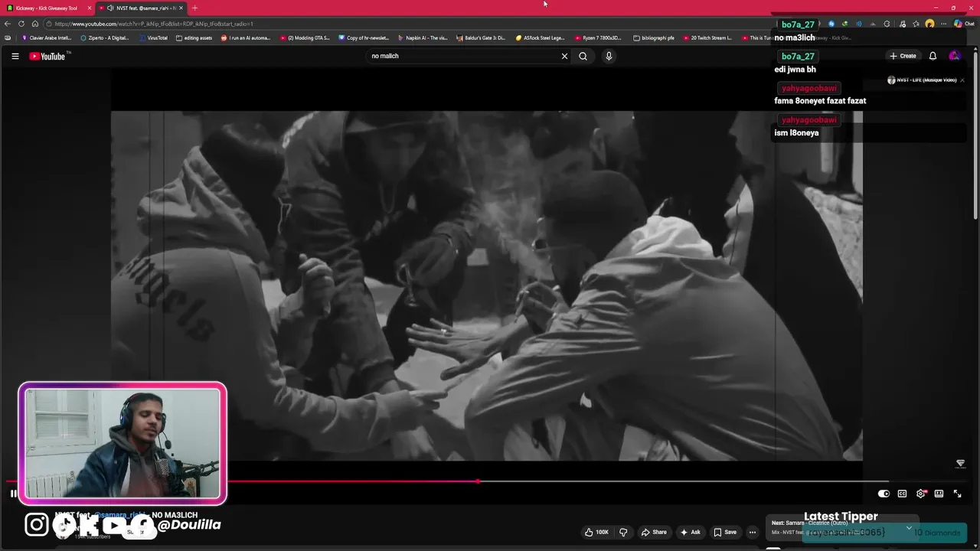Switch to theater mode
The height and width of the screenshot is (551, 980).
click(939, 494)
